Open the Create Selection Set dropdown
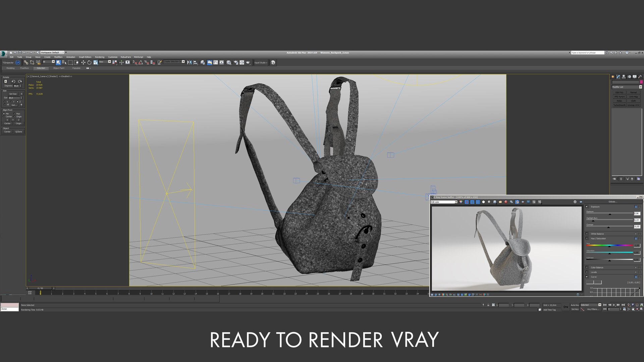Screen dimensions: 644x362 coord(174,62)
